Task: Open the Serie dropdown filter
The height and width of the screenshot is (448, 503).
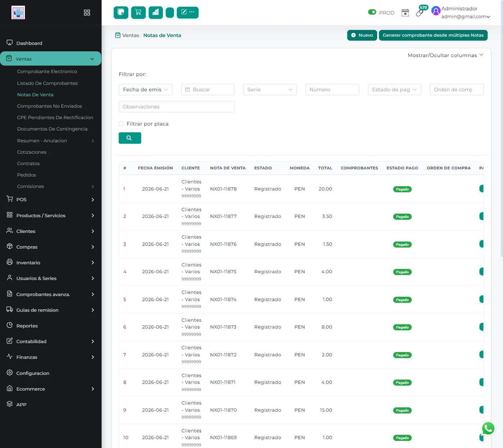Action: 270,90
